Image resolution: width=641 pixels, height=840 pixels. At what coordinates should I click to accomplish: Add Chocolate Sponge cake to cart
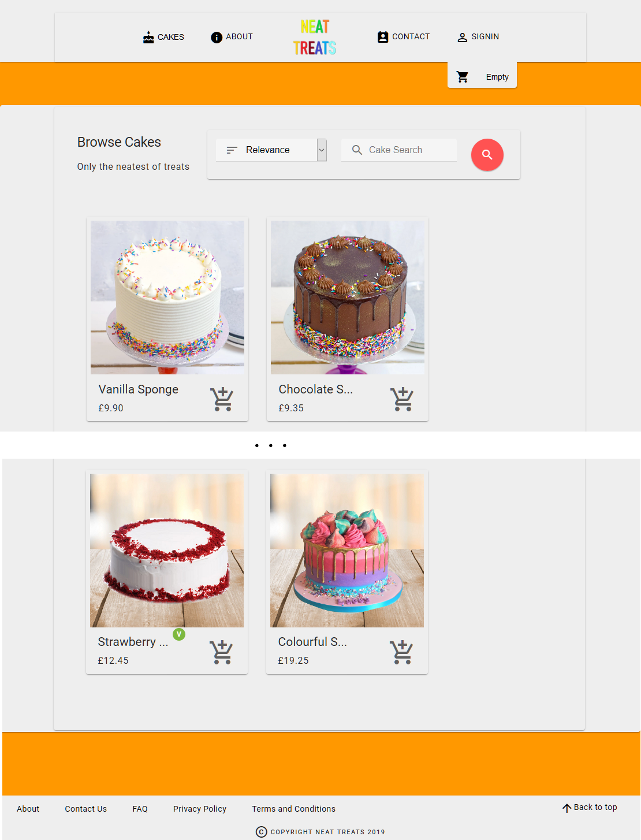tap(402, 399)
